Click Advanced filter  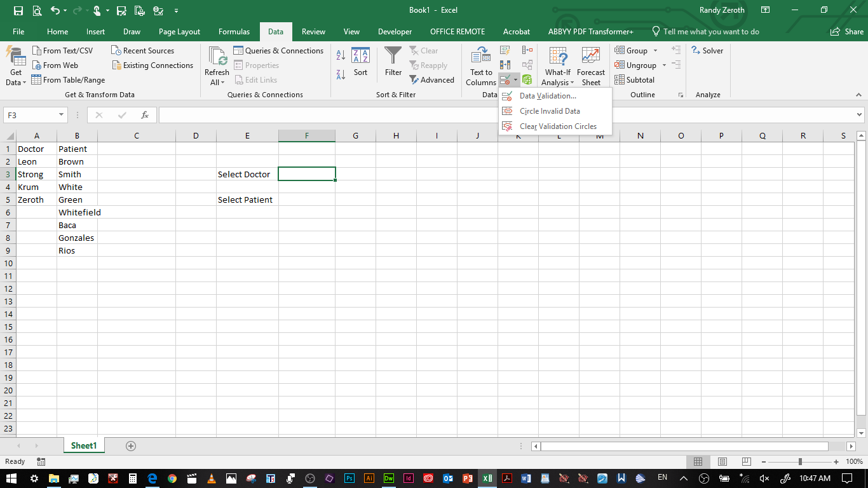click(431, 80)
